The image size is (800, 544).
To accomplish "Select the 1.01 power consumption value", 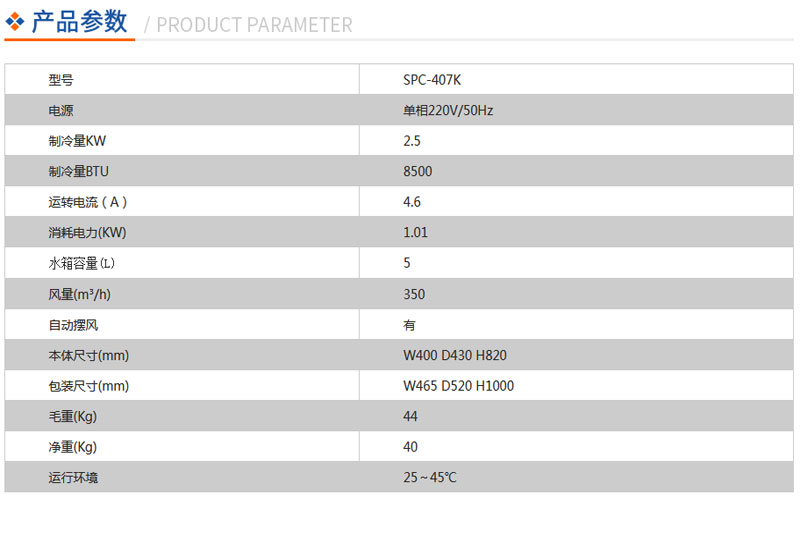I will 415,233.
